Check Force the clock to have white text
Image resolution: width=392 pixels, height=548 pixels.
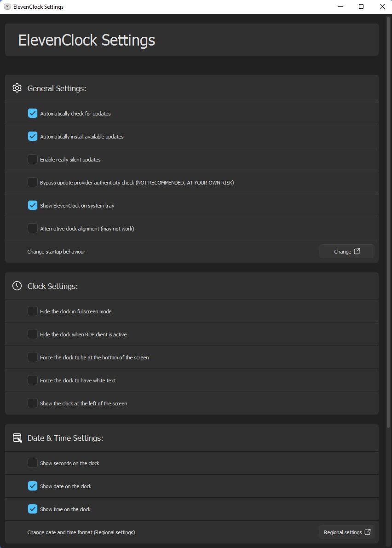point(33,380)
